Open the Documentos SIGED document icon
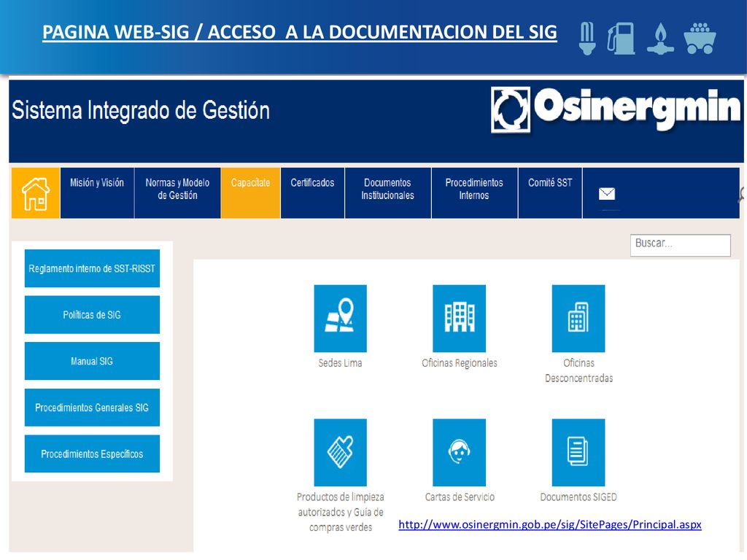747x560 pixels. pyautogui.click(x=578, y=452)
